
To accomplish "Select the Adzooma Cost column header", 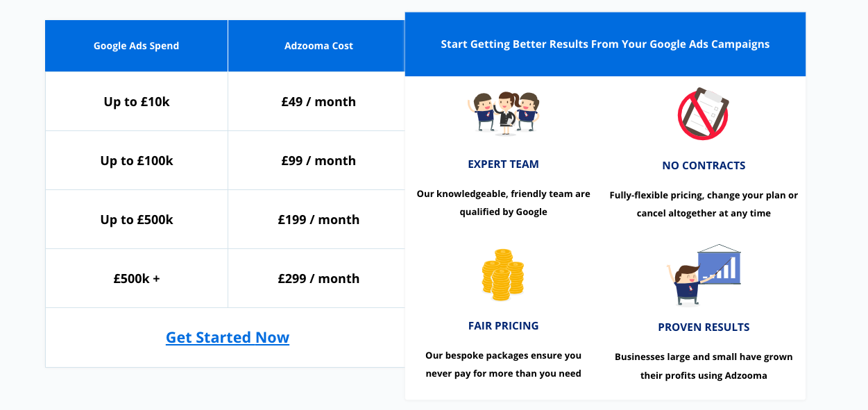I will [x=318, y=46].
